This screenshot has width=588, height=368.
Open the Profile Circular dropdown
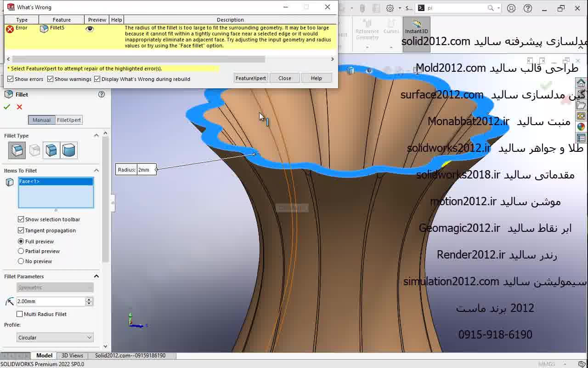pos(55,338)
